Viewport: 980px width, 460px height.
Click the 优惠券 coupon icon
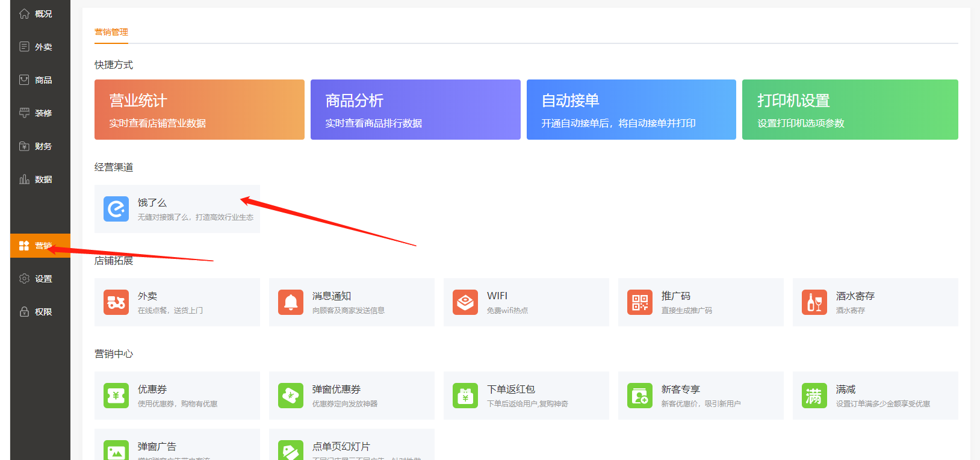[x=116, y=396]
